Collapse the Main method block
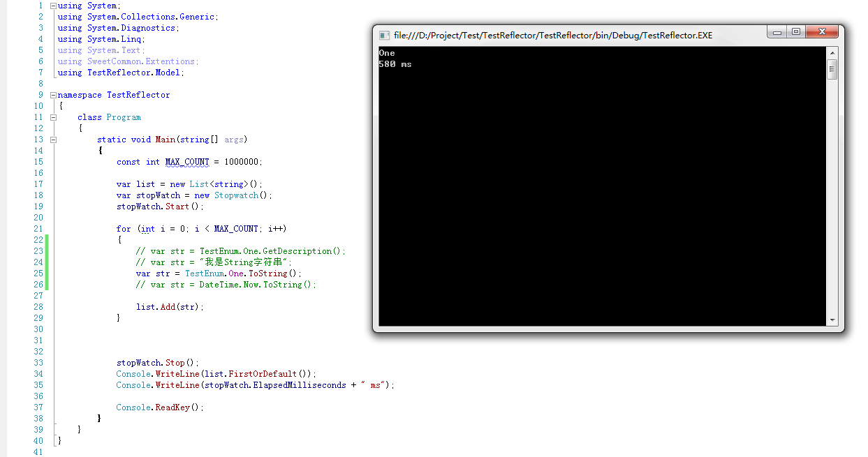 [x=53, y=140]
